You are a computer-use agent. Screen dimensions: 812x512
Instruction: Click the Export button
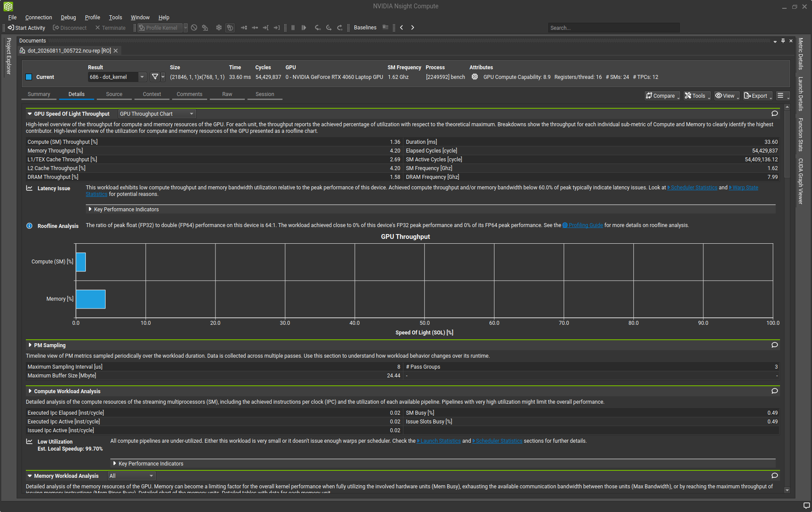point(758,96)
